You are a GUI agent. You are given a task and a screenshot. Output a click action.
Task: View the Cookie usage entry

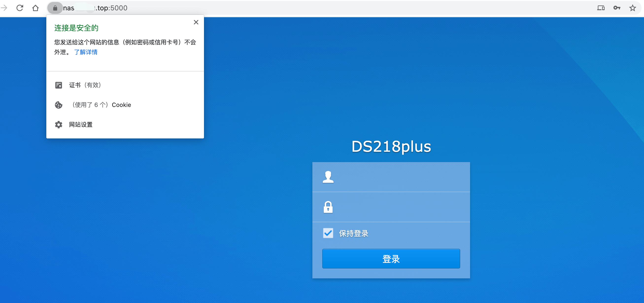coord(125,105)
